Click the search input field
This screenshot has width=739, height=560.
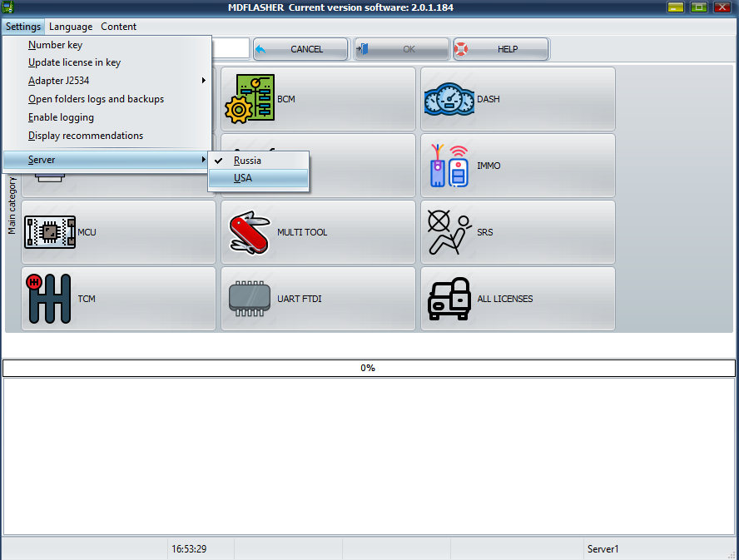[x=231, y=48]
